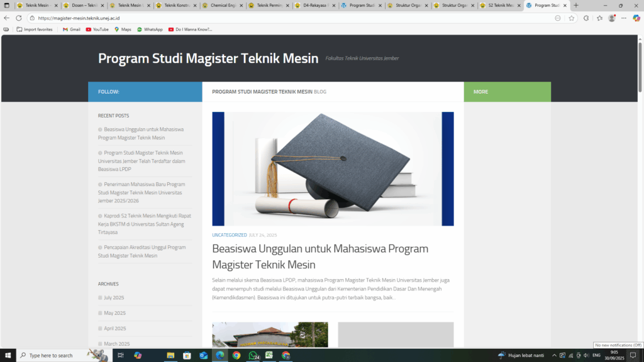Click the browser Back arrow

tap(7, 18)
